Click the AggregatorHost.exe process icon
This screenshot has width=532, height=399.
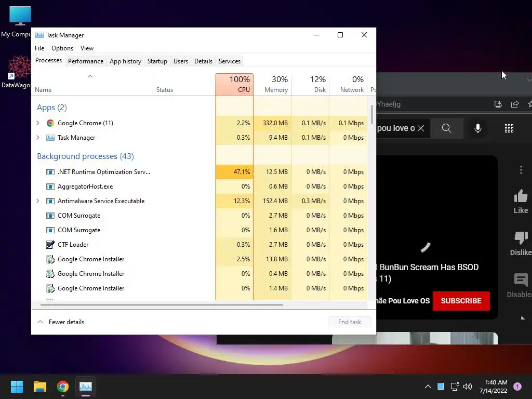point(50,187)
